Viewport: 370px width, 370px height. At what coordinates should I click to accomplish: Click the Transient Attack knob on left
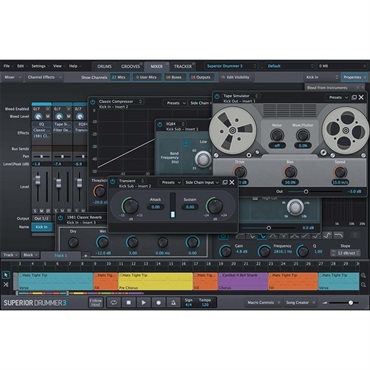pos(130,206)
